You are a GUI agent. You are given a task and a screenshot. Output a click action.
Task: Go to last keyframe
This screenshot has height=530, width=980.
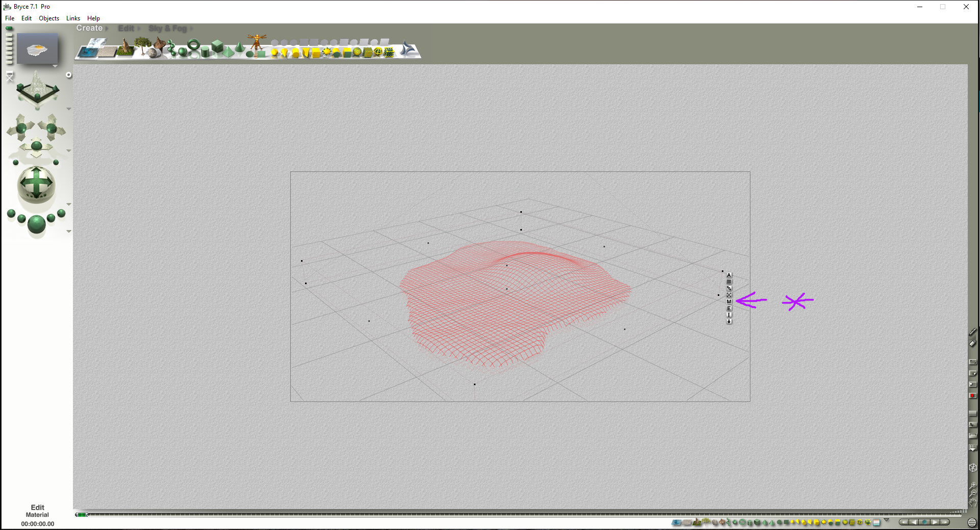click(x=945, y=522)
